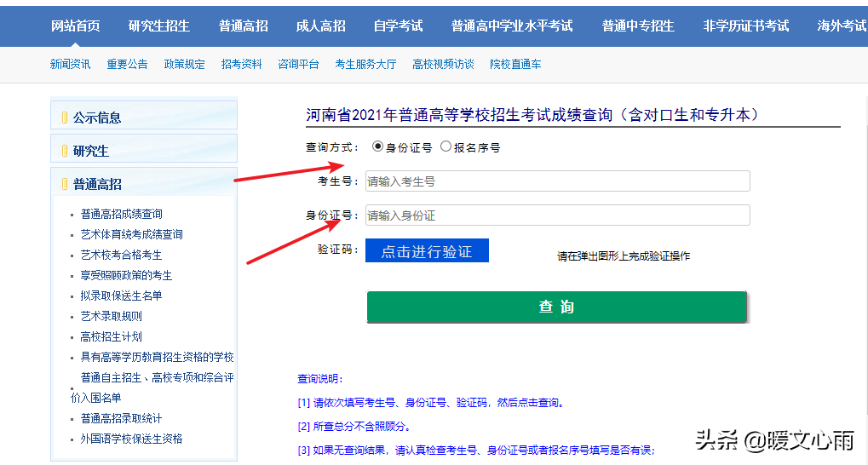Open 享受照顾政策的考生 sidebar link
The height and width of the screenshot is (465, 868).
coord(126,275)
